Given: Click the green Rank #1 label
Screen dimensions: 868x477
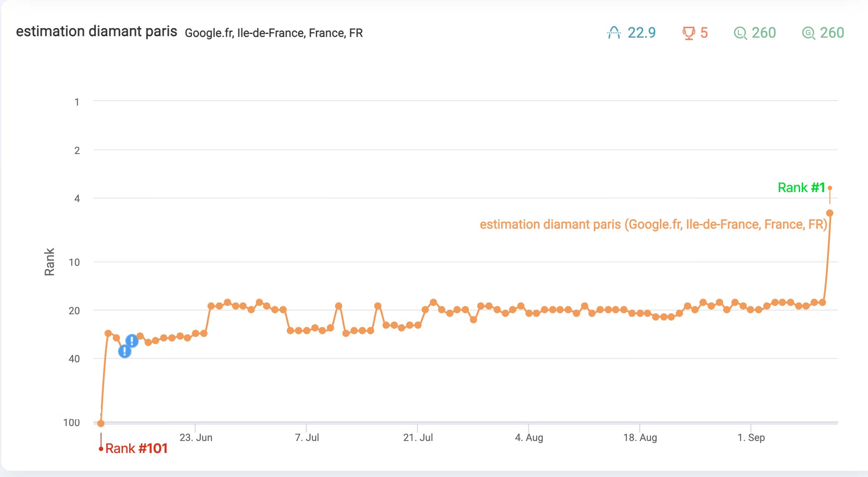Looking at the screenshot, I should 801,188.
